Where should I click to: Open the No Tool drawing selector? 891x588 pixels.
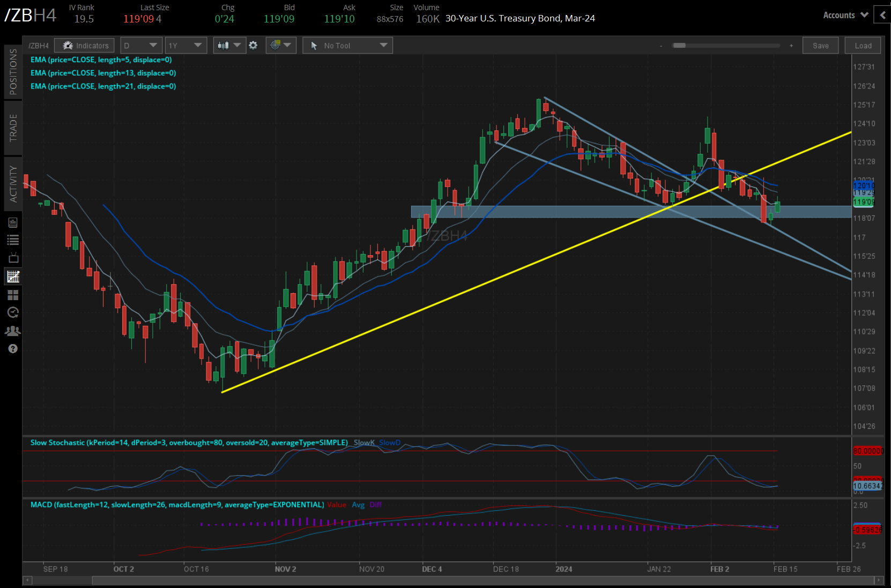point(347,46)
